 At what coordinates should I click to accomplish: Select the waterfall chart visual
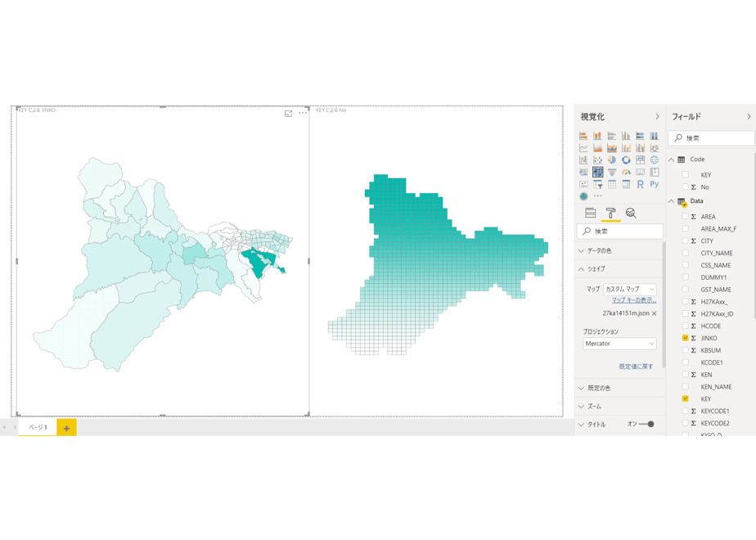tap(583, 160)
